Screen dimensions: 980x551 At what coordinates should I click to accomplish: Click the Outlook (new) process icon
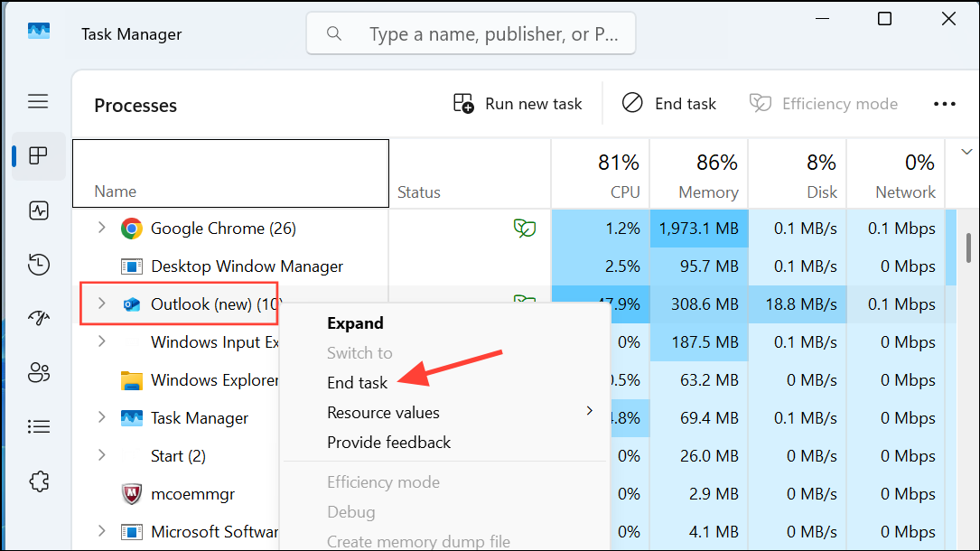click(131, 304)
